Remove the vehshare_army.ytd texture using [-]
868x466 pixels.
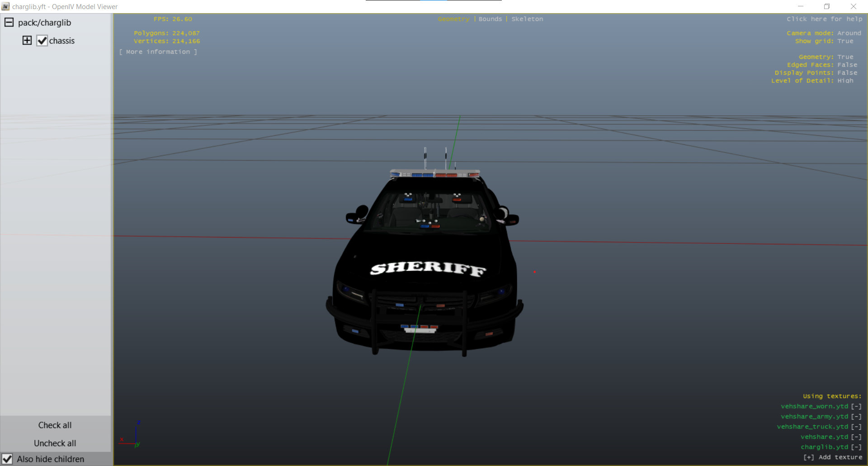pyautogui.click(x=856, y=417)
